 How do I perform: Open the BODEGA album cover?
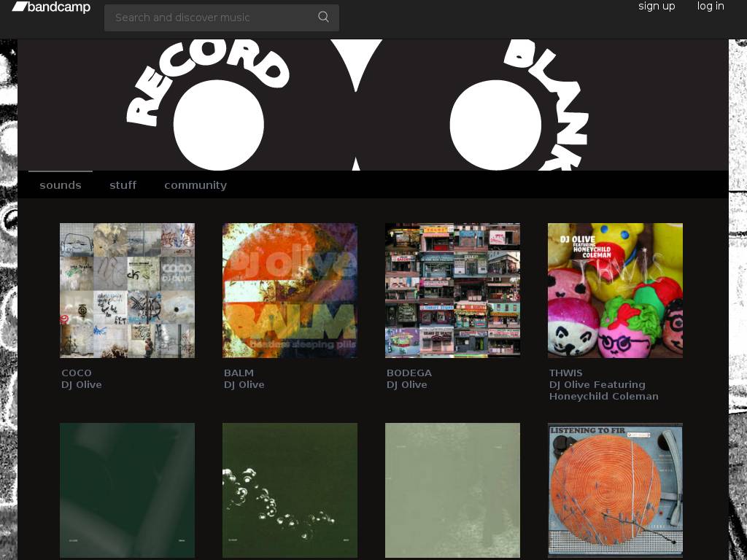point(452,290)
